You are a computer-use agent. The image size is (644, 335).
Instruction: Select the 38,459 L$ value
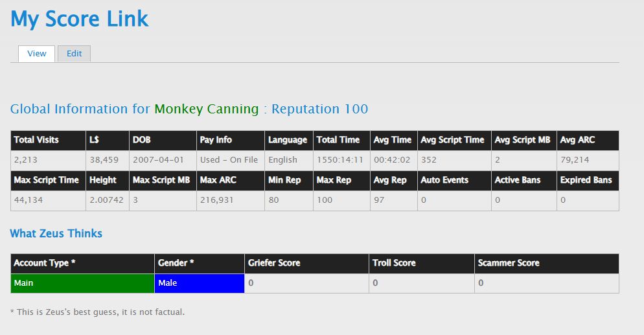click(x=104, y=160)
